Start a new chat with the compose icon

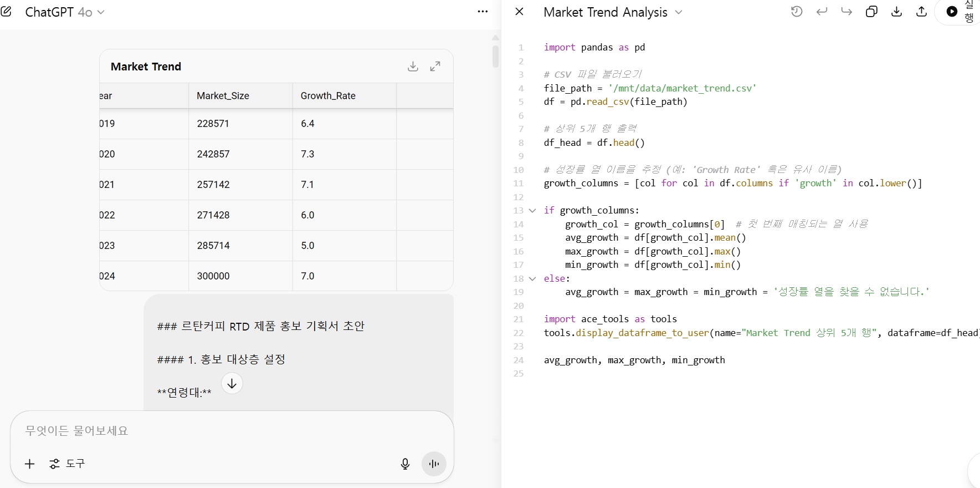click(x=6, y=12)
